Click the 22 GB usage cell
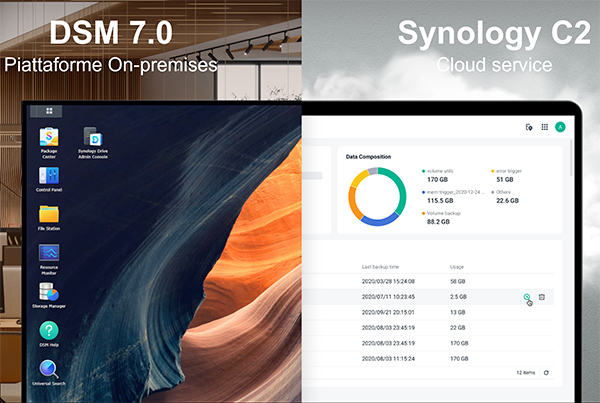Screen dimensions: 600x403 [458, 328]
